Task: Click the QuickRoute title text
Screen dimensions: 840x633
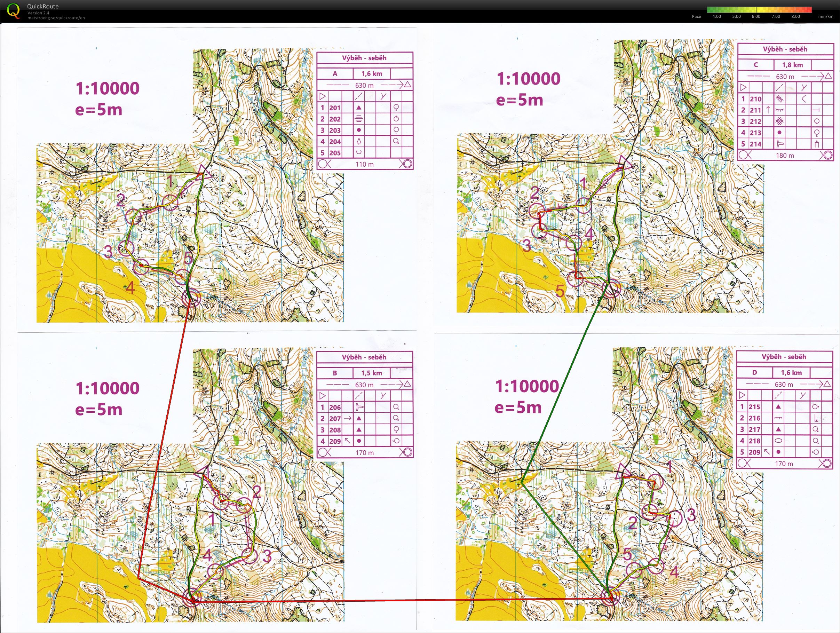Action: (x=43, y=7)
